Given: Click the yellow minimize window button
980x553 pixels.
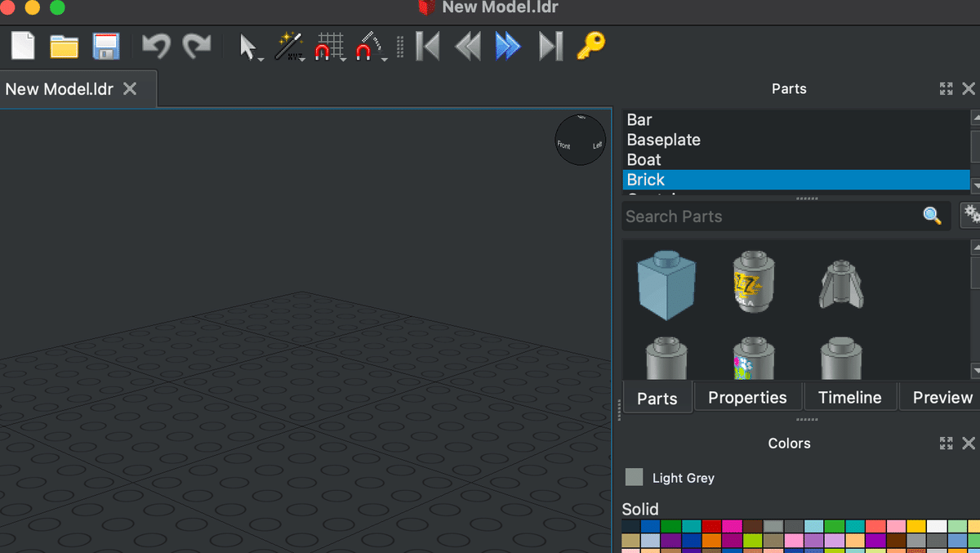Looking at the screenshot, I should (x=33, y=7).
